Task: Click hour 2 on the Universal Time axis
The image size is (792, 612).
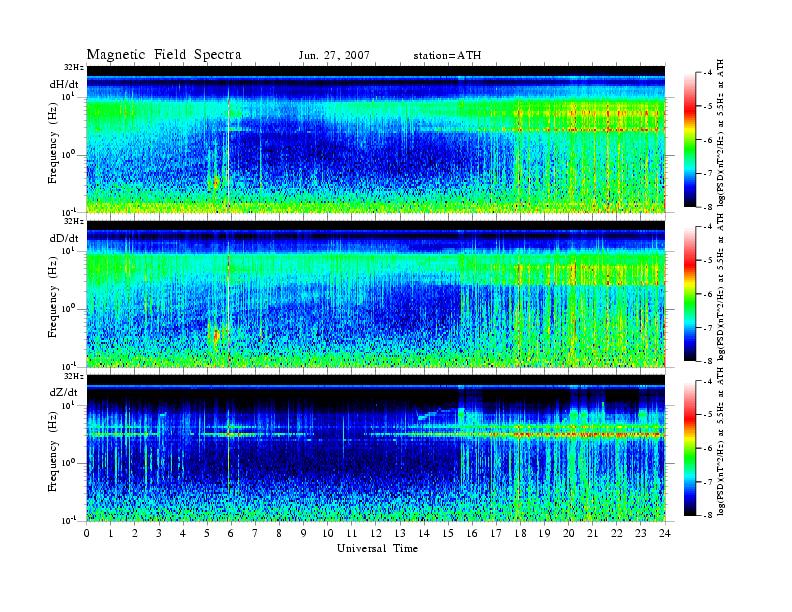Action: 135,533
